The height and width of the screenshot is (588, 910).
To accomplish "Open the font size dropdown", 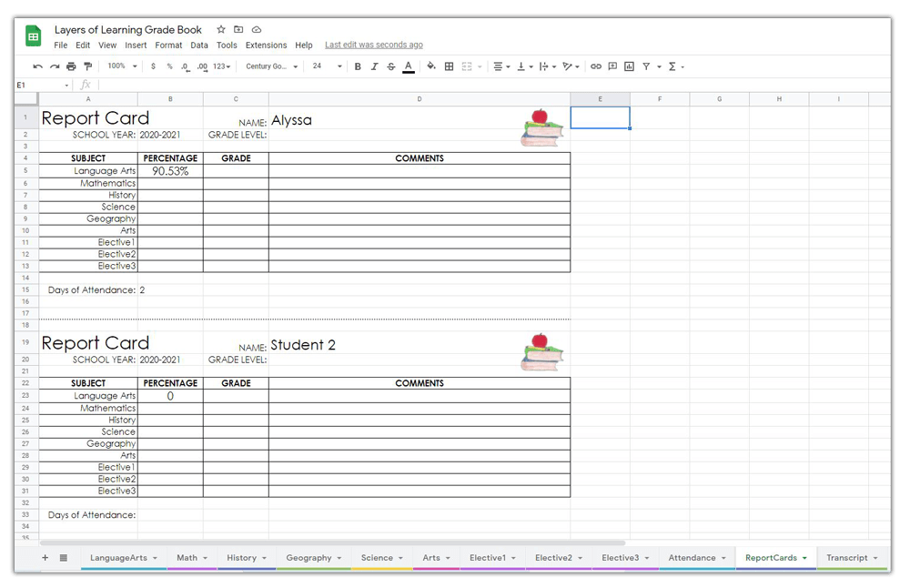I will (x=327, y=66).
